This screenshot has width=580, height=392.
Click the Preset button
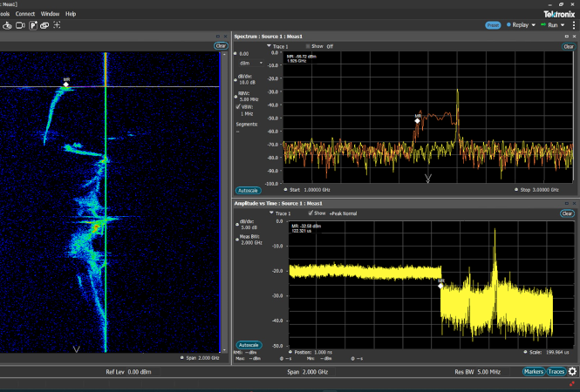coord(493,25)
